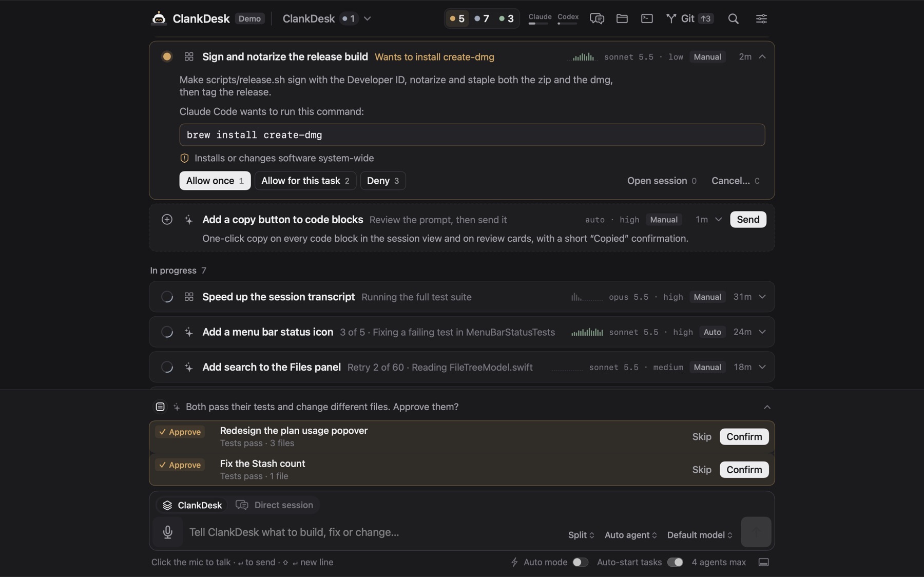Click the orange status dot of Sign and notarize
This screenshot has width=924, height=577.
167,56
